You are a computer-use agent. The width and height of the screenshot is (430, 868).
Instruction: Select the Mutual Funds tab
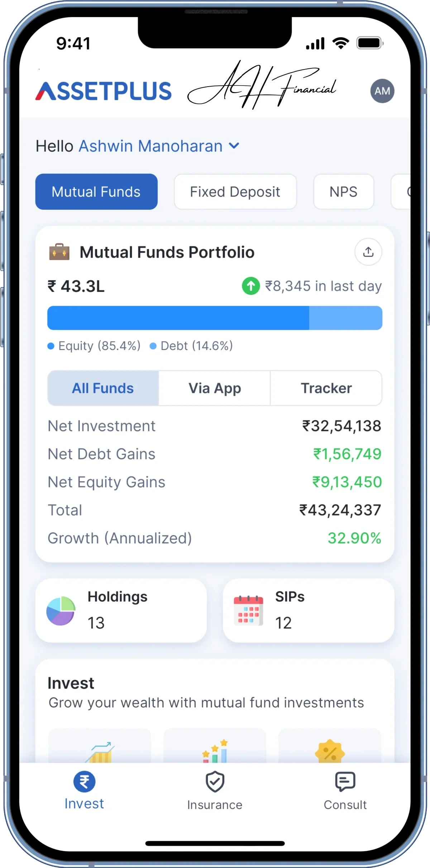(96, 192)
